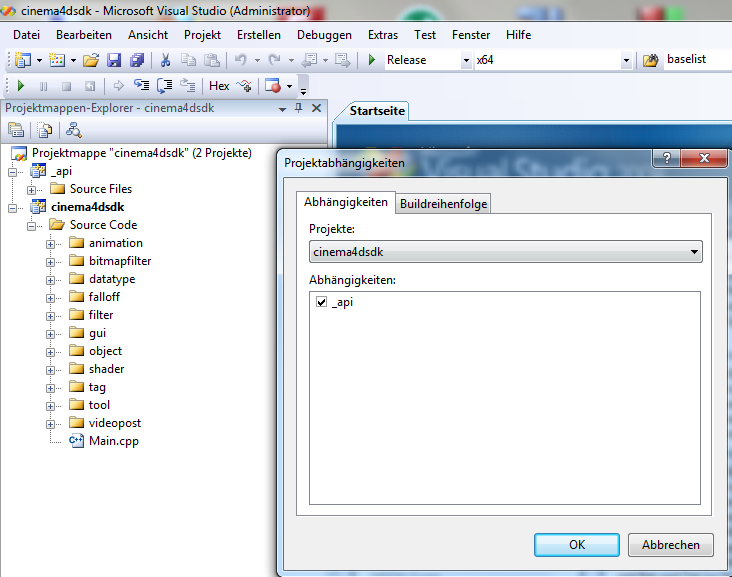Image resolution: width=732 pixels, height=577 pixels.
Task: Click the Cut scissors icon
Action: pyautogui.click(x=165, y=60)
